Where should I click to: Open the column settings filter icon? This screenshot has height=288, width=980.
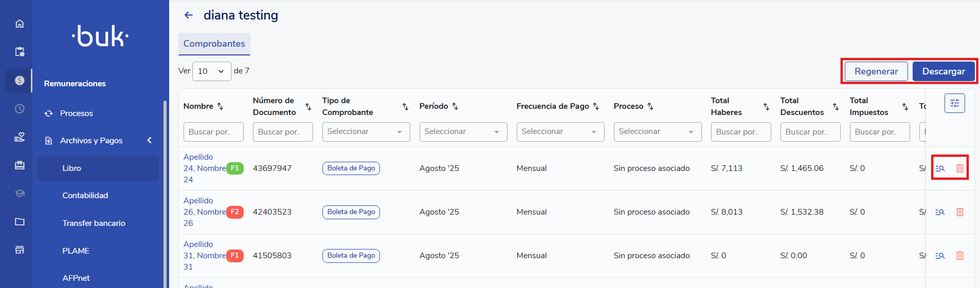coord(954,103)
